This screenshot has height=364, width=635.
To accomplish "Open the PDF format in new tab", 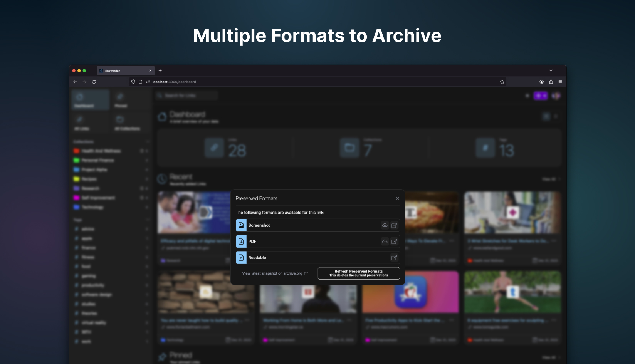I will point(394,242).
